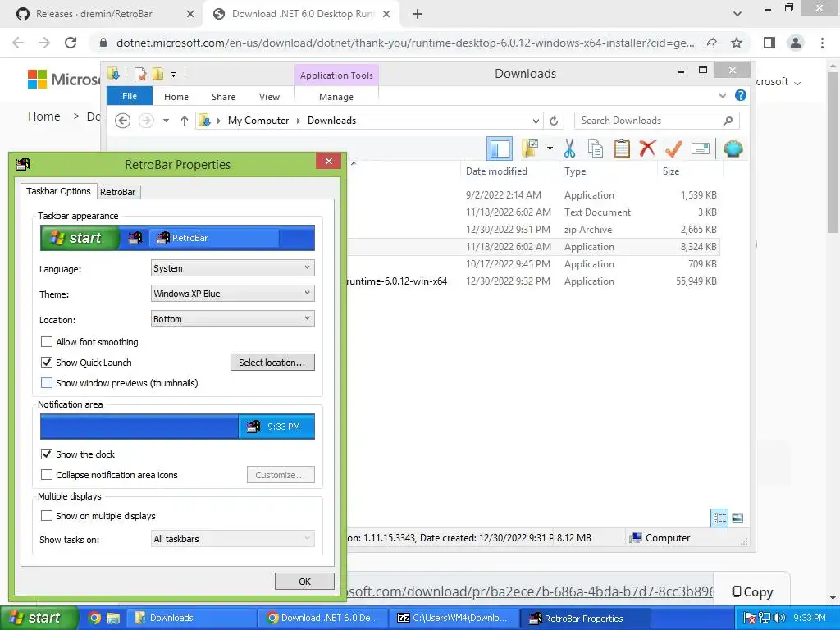840x630 pixels.
Task: Click the OK button in RetroBar Properties
Action: coord(304,582)
